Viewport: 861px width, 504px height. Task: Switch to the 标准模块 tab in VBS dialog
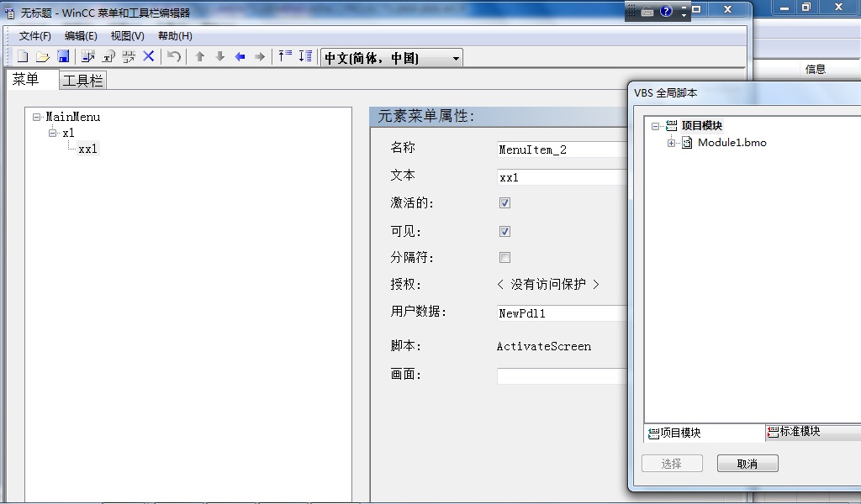pos(813,432)
